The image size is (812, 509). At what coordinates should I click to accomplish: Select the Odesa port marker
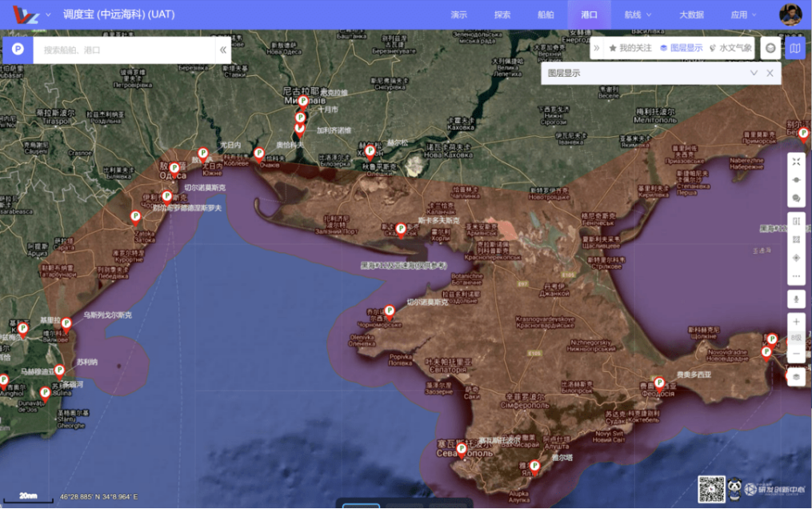174,168
